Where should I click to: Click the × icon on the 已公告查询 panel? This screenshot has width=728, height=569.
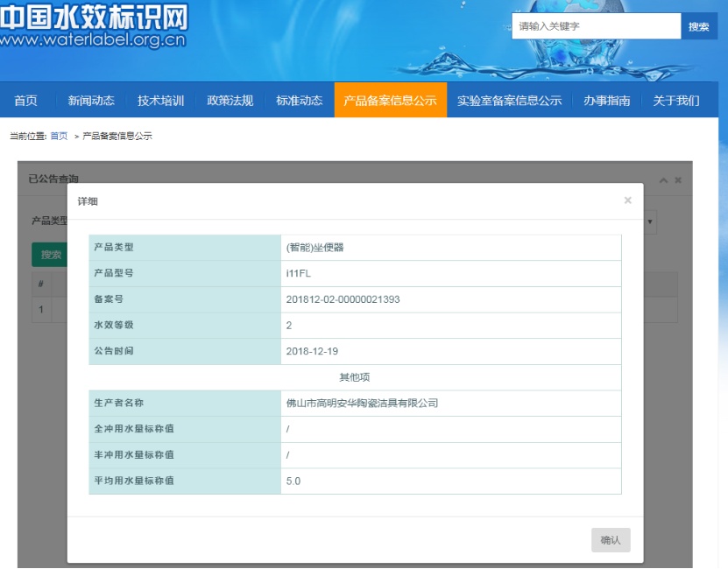coord(678,179)
